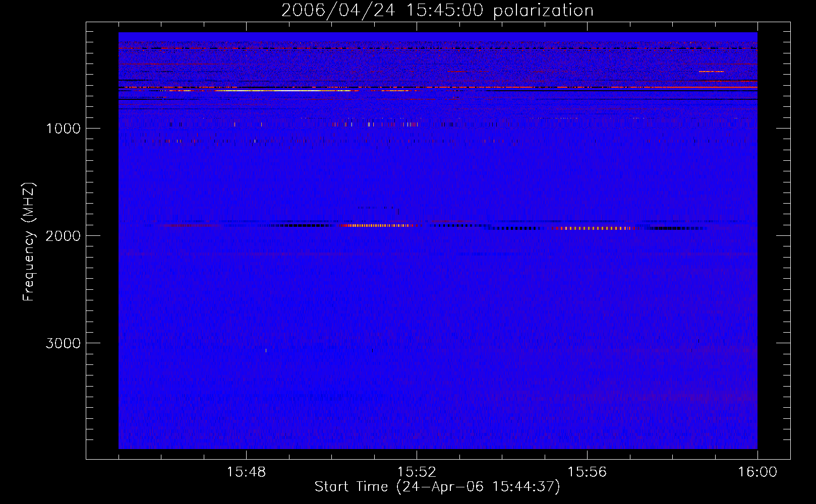Click the 'Start Time (24-Apr-06 15:44:37)' axis label
The width and height of the screenshot is (816, 504).
pyautogui.click(x=437, y=487)
